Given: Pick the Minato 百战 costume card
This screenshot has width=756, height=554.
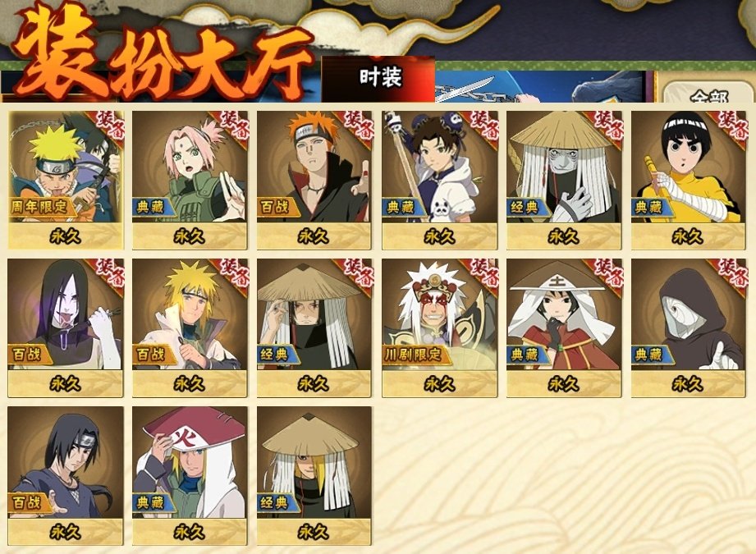Looking at the screenshot, I should pyautogui.click(x=190, y=327).
